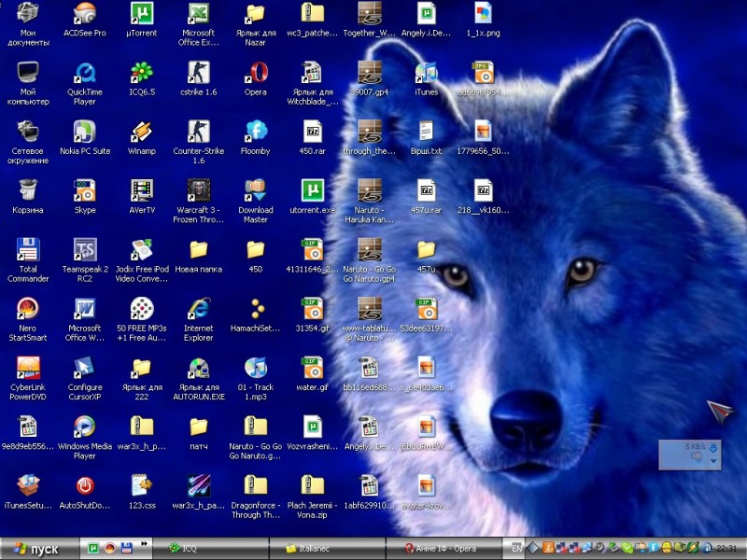Click the down arrow in the network speed widget
747x560 pixels.
(x=714, y=461)
